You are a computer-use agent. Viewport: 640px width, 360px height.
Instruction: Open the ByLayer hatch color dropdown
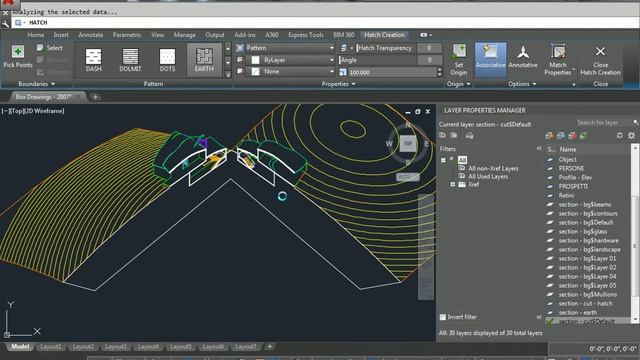290,60
